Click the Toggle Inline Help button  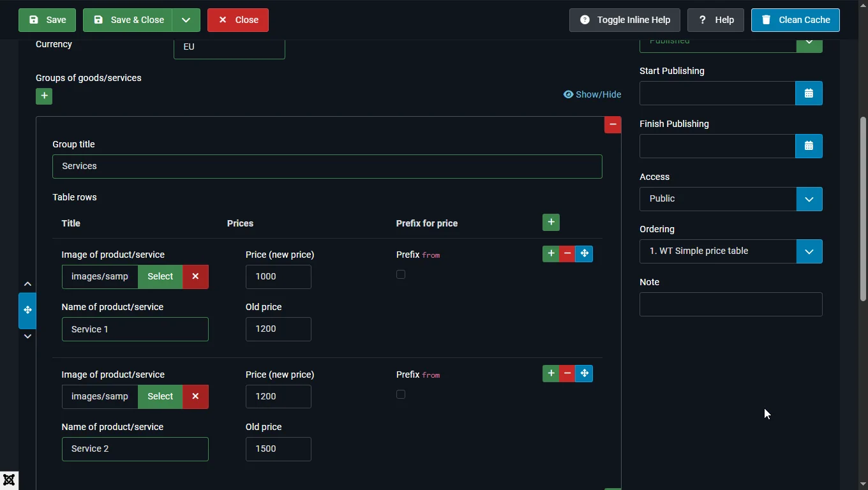click(x=624, y=20)
